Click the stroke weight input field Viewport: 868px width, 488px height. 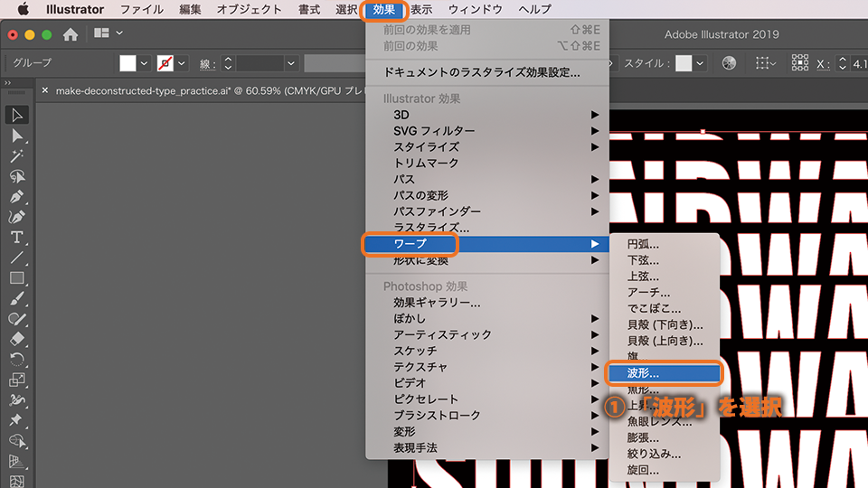(260, 63)
